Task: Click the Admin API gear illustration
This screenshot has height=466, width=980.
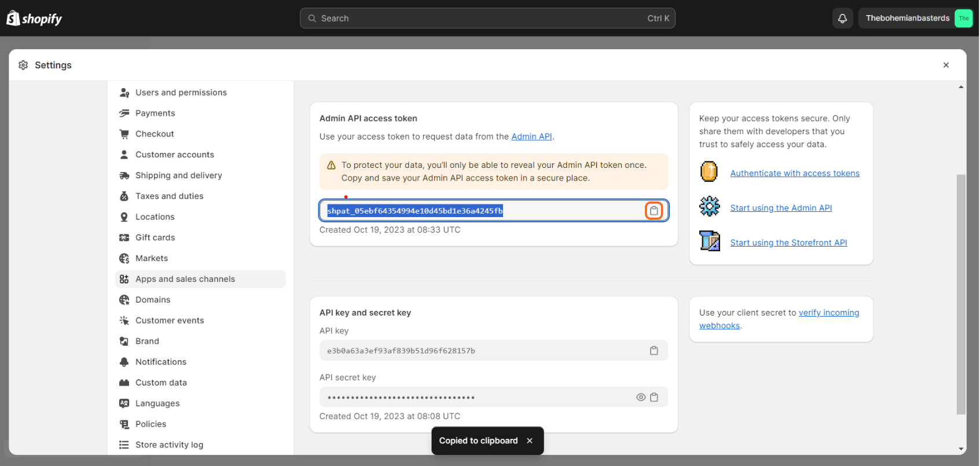Action: point(709,206)
